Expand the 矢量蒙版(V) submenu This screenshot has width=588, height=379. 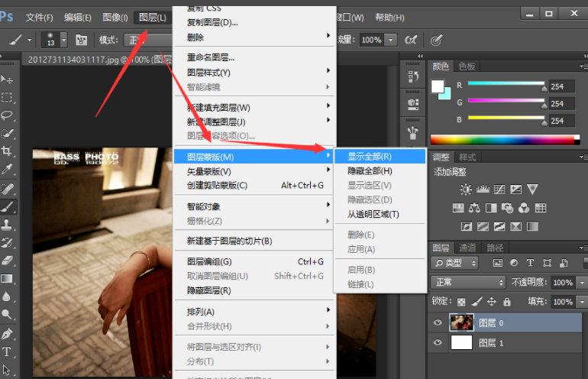pyautogui.click(x=254, y=171)
